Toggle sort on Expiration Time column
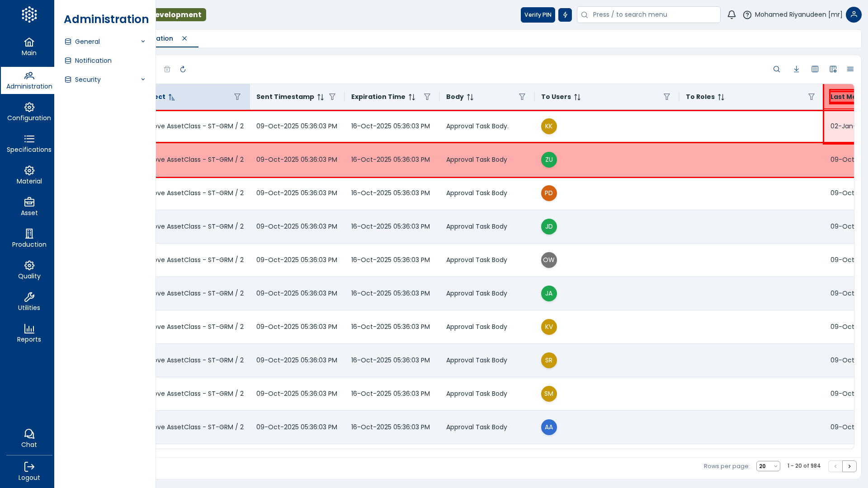 click(411, 97)
